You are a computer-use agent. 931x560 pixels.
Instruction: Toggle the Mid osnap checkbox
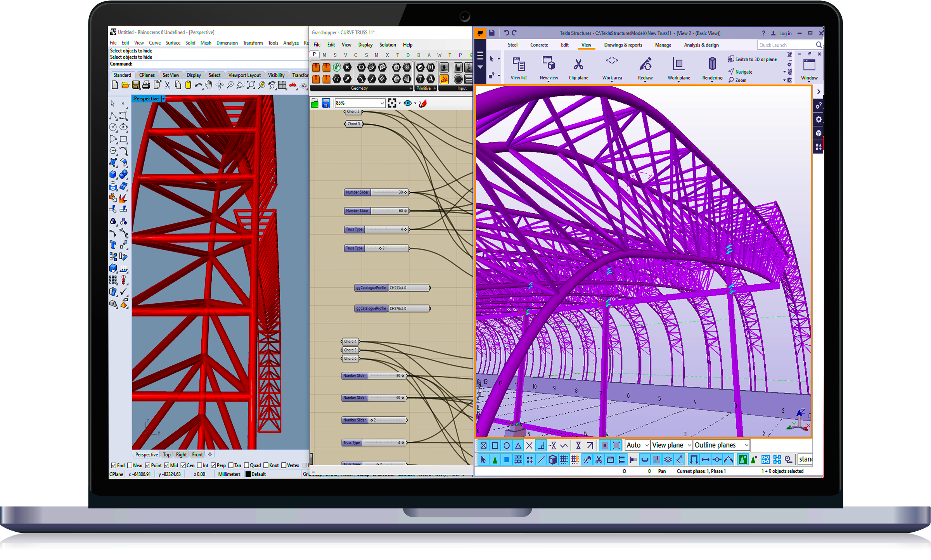click(166, 465)
